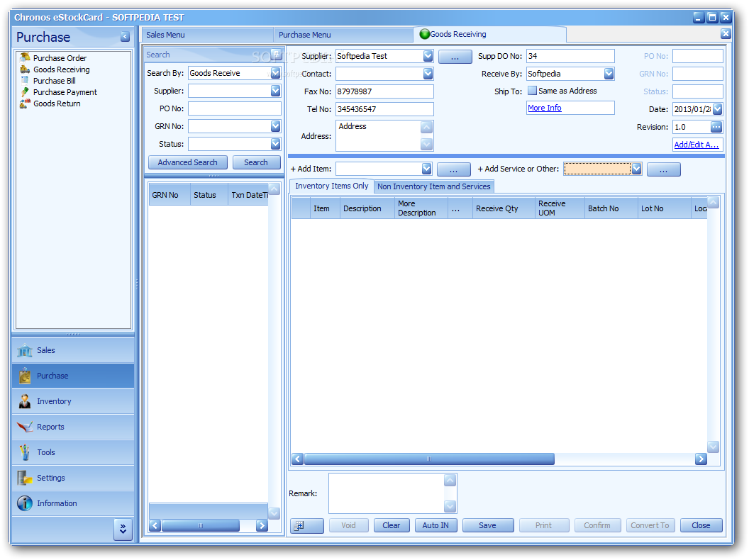Open search GRN No dropdown
Image resolution: width=749 pixels, height=560 pixels.
[275, 126]
